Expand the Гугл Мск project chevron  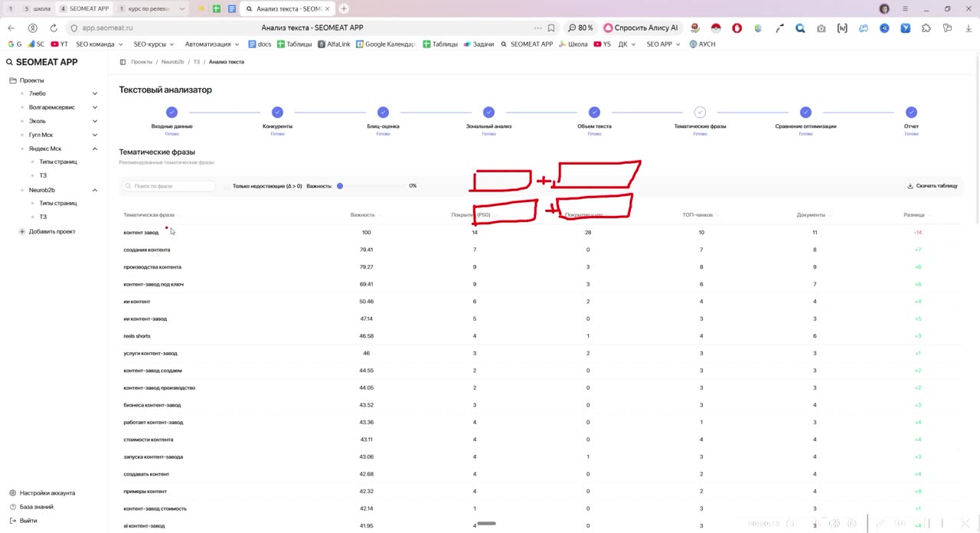click(95, 135)
